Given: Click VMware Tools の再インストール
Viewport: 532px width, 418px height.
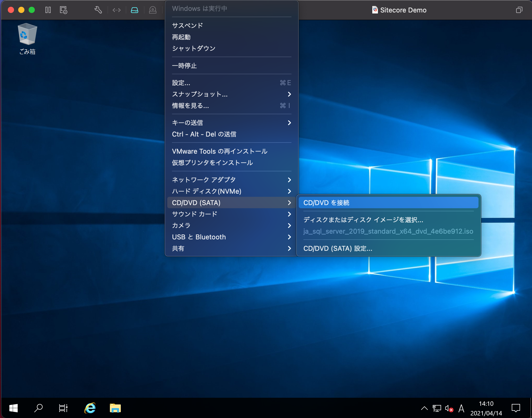Looking at the screenshot, I should (232, 151).
